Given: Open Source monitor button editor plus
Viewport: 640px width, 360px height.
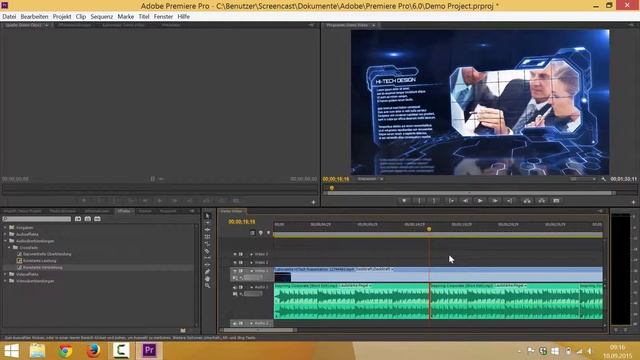Looking at the screenshot, I should click(x=313, y=202).
